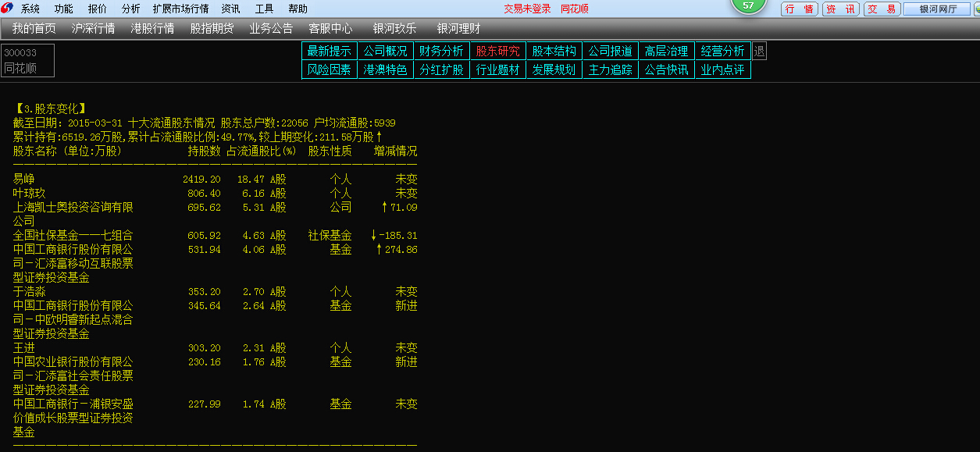Switch to the 股本结构 tab
Screen dimensions: 980x452
click(554, 51)
